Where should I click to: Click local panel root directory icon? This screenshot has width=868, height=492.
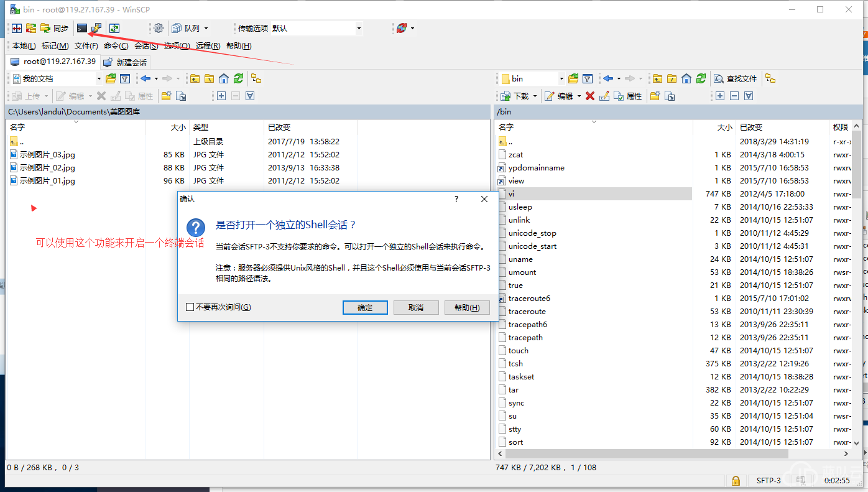tap(210, 79)
